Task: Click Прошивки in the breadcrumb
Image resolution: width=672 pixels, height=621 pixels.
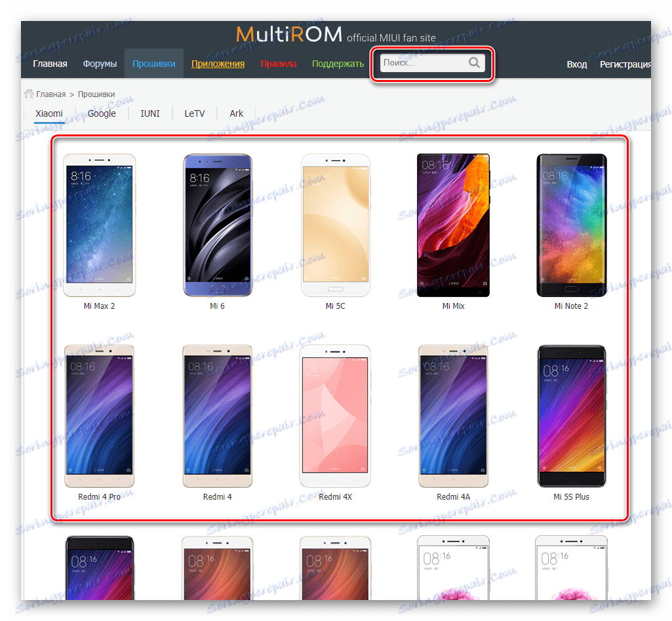Action: click(x=96, y=94)
